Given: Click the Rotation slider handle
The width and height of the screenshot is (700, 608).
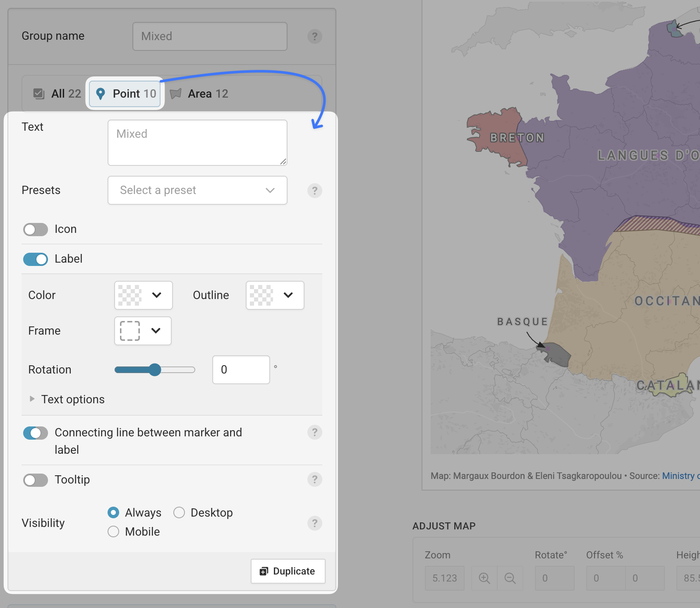Looking at the screenshot, I should pos(155,370).
